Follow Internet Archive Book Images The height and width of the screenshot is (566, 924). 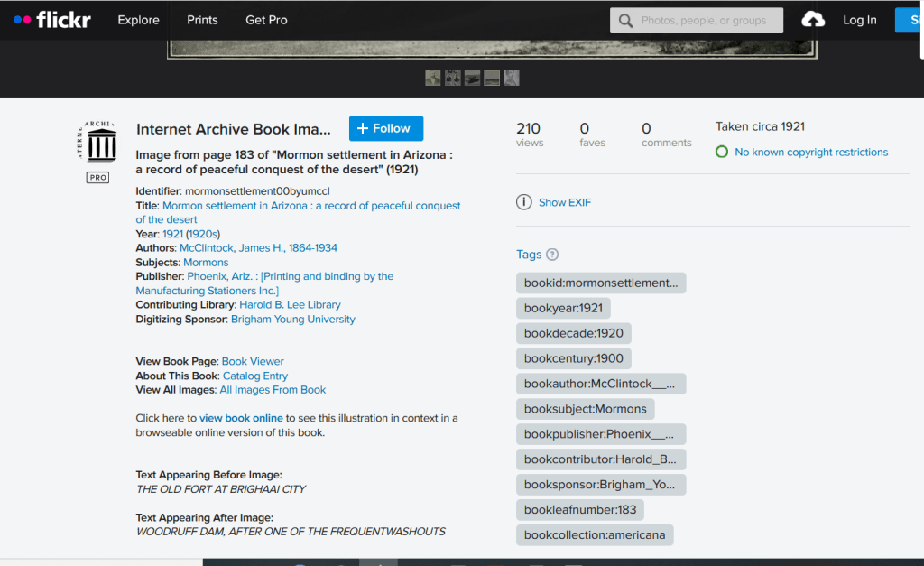(385, 128)
